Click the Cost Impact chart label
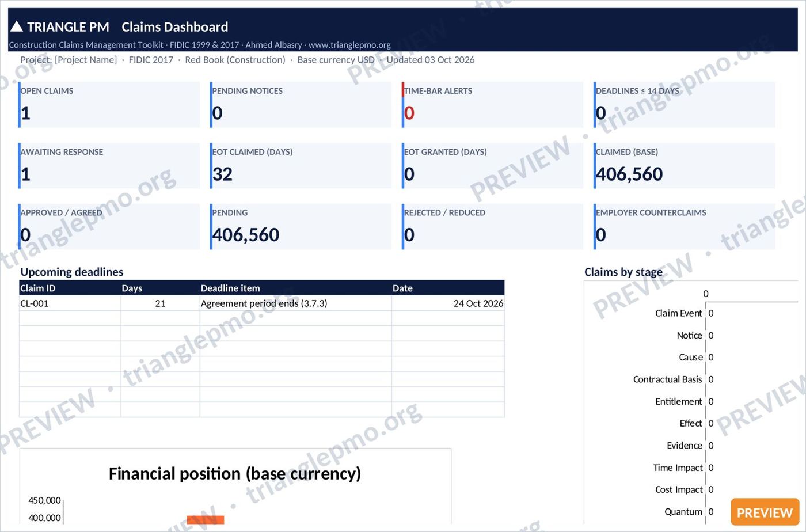806x532 pixels. [679, 489]
